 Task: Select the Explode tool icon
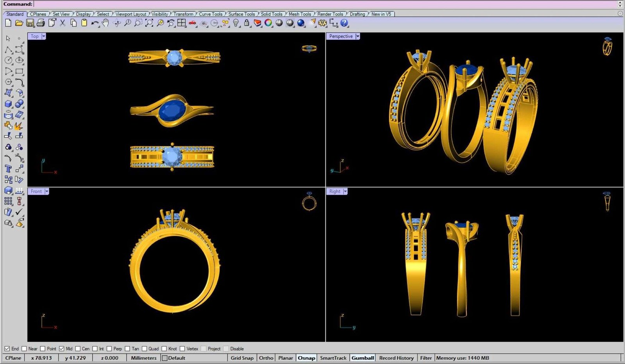(18, 126)
